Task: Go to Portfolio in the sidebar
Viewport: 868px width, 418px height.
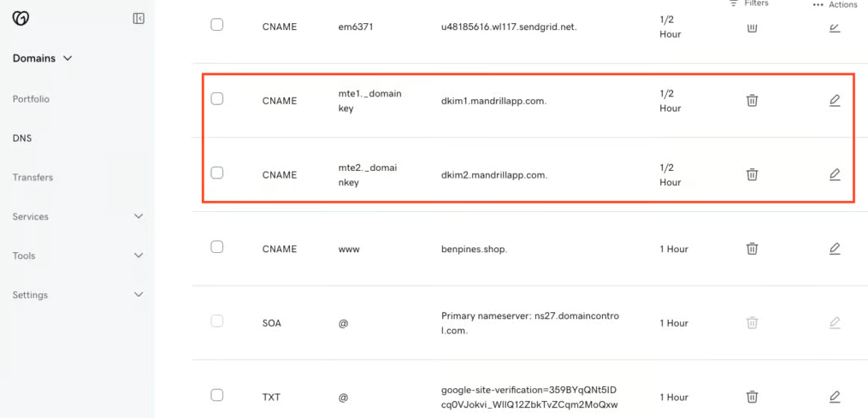Action: tap(31, 99)
